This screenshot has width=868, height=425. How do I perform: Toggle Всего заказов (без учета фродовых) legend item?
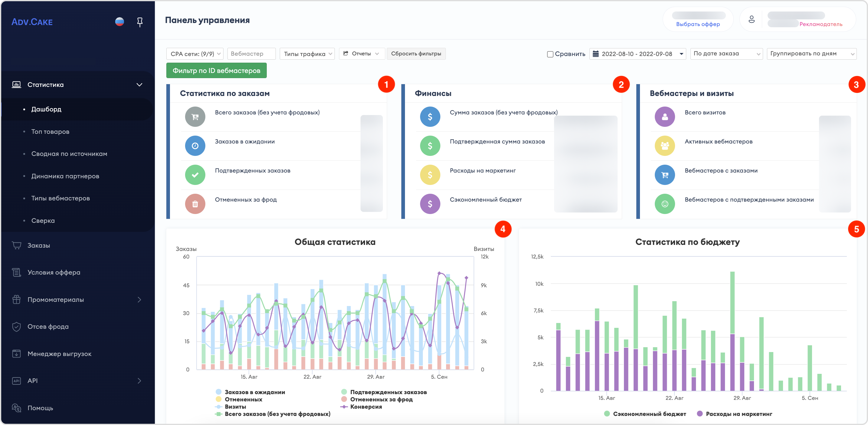click(273, 414)
